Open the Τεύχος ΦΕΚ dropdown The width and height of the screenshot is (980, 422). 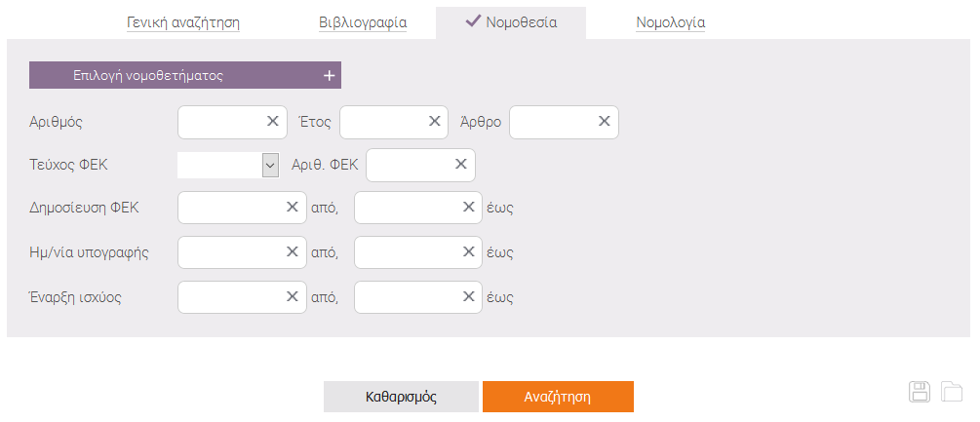tap(270, 166)
